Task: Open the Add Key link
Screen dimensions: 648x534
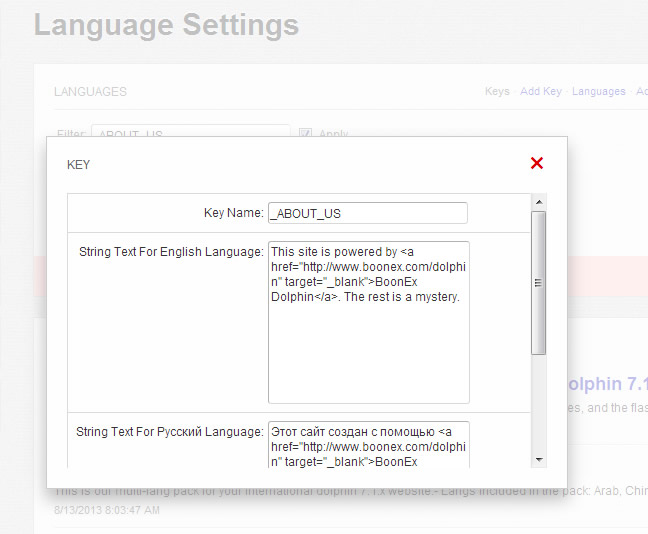Action: pos(540,91)
